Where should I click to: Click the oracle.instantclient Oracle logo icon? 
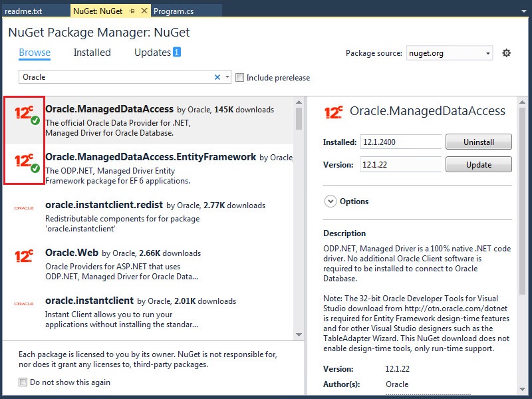click(23, 304)
